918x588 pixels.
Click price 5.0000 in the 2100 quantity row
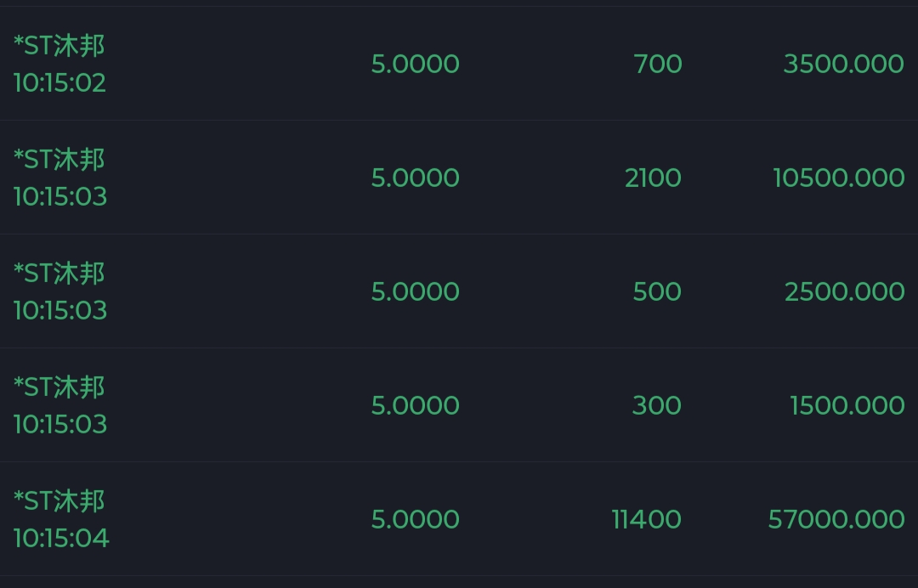tap(415, 178)
